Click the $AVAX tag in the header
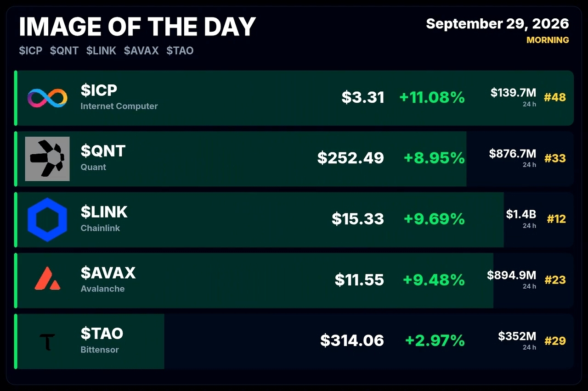The height and width of the screenshot is (391, 588). point(141,50)
